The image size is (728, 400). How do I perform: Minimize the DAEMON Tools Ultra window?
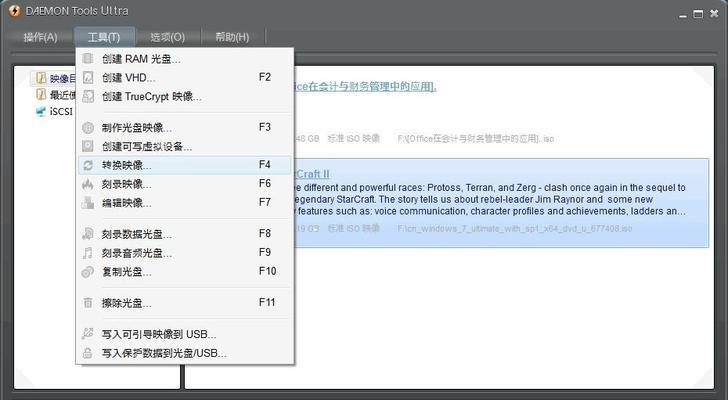click(682, 15)
